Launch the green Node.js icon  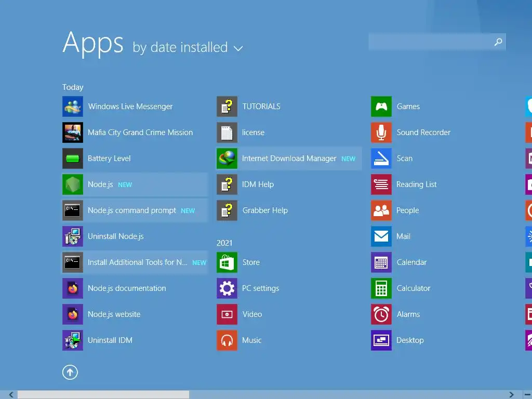[73, 184]
